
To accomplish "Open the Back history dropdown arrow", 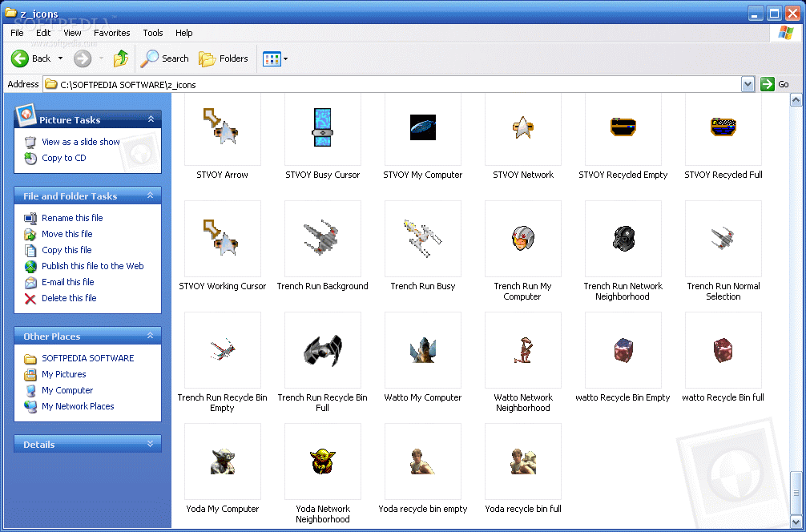I will coord(60,58).
